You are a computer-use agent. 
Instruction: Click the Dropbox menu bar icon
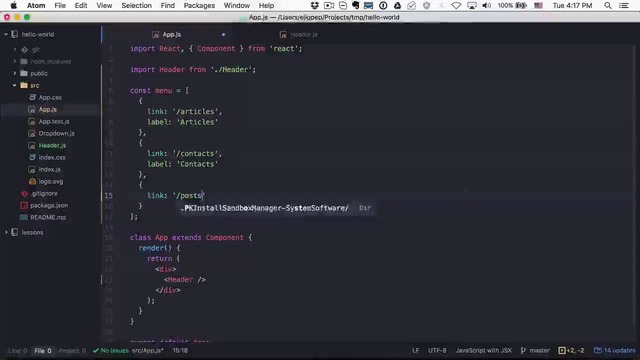point(315,5)
